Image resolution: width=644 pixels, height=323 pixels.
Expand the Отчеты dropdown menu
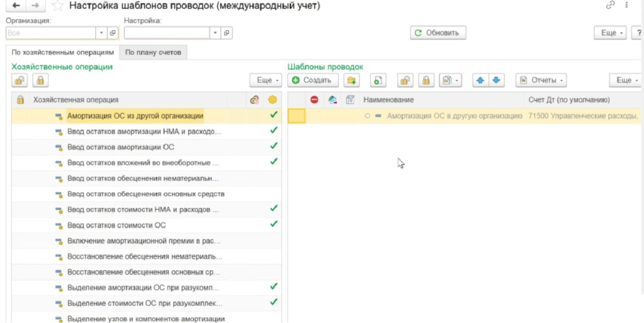tap(541, 81)
